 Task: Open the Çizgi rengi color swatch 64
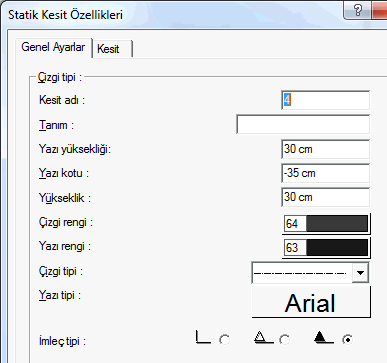326,223
